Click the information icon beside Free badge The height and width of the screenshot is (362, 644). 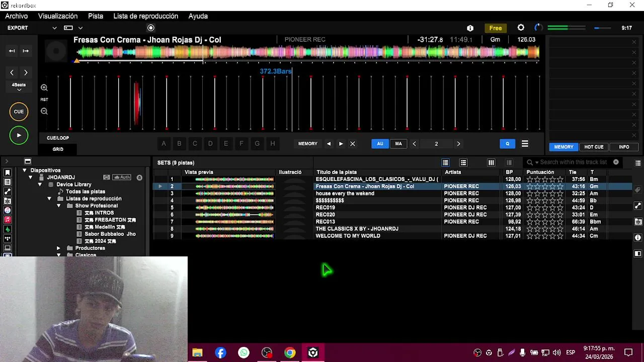[x=470, y=28]
